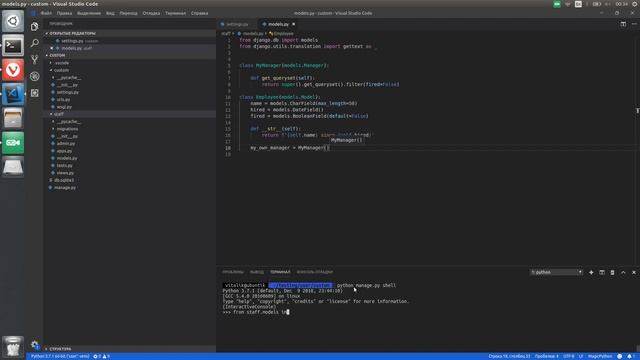This screenshot has width=640, height=360.
Task: Open tests.py in the staff folder
Action: click(x=64, y=166)
